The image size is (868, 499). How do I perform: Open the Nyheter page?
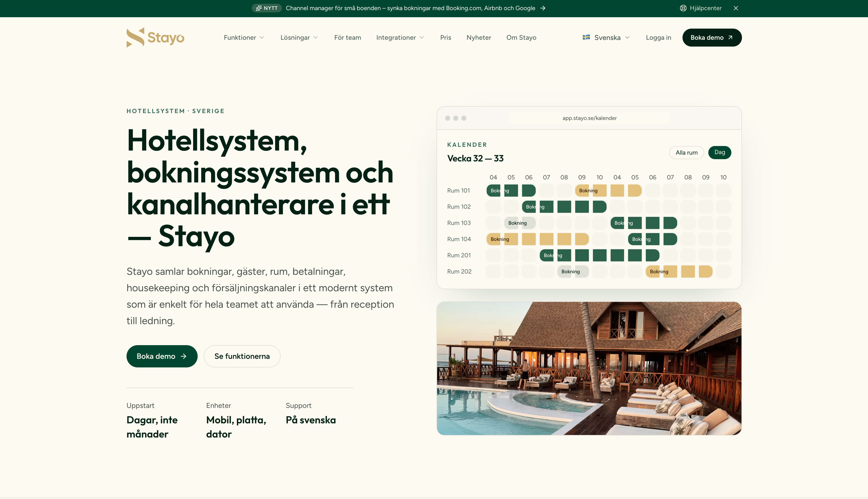(x=479, y=37)
